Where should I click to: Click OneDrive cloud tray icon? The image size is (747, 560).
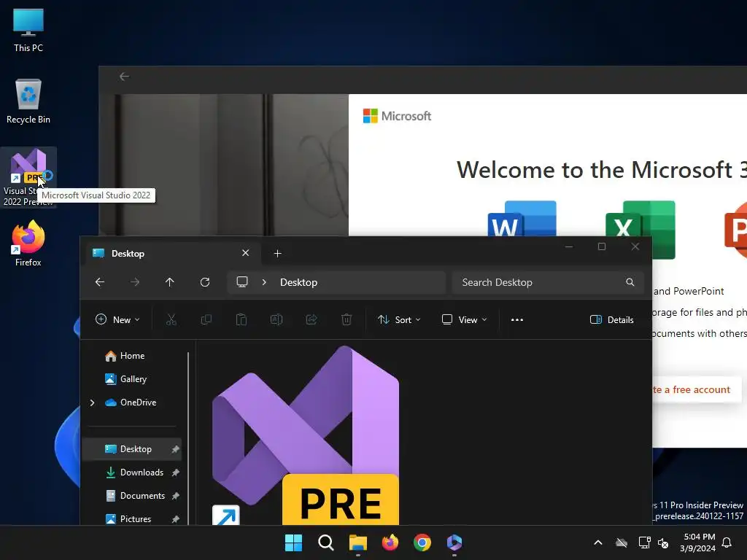pyautogui.click(x=622, y=542)
